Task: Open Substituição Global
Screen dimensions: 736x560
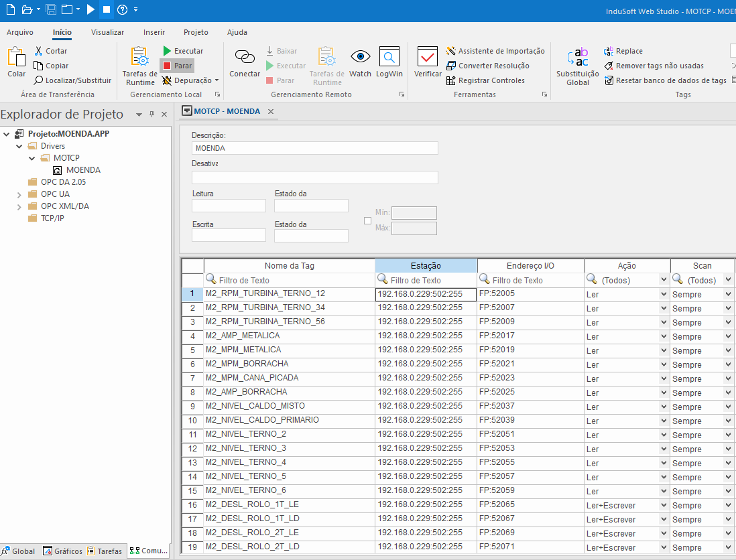Action: coord(577,66)
